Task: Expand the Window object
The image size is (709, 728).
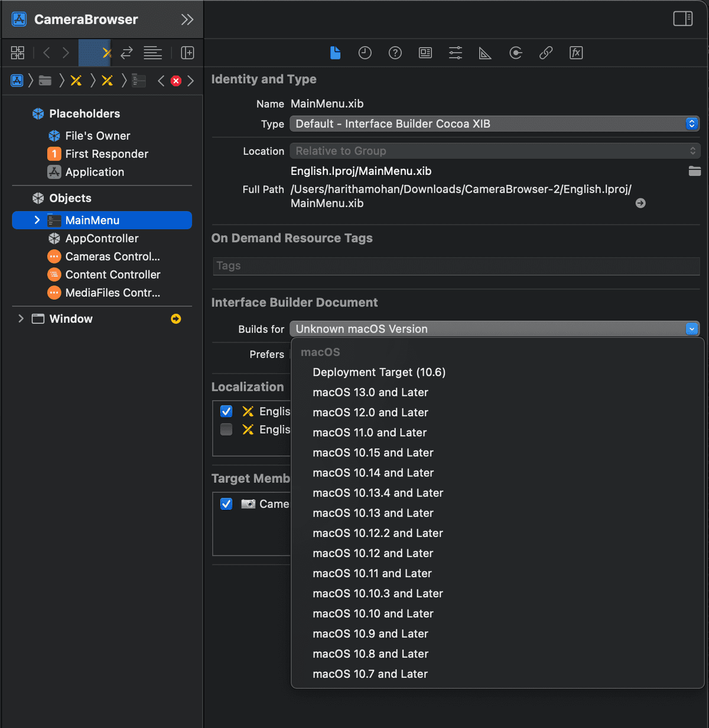Action: [21, 319]
